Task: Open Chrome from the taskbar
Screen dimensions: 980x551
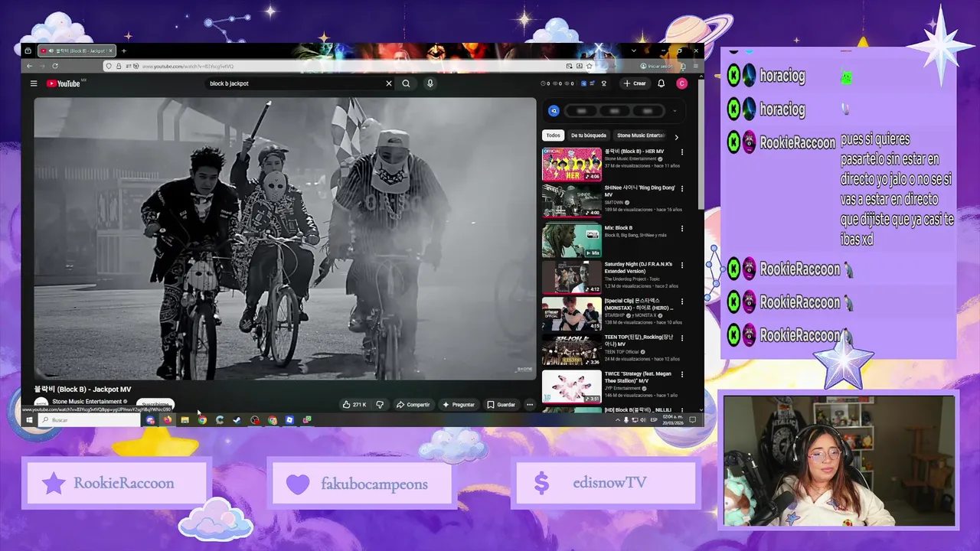Action: [202, 420]
